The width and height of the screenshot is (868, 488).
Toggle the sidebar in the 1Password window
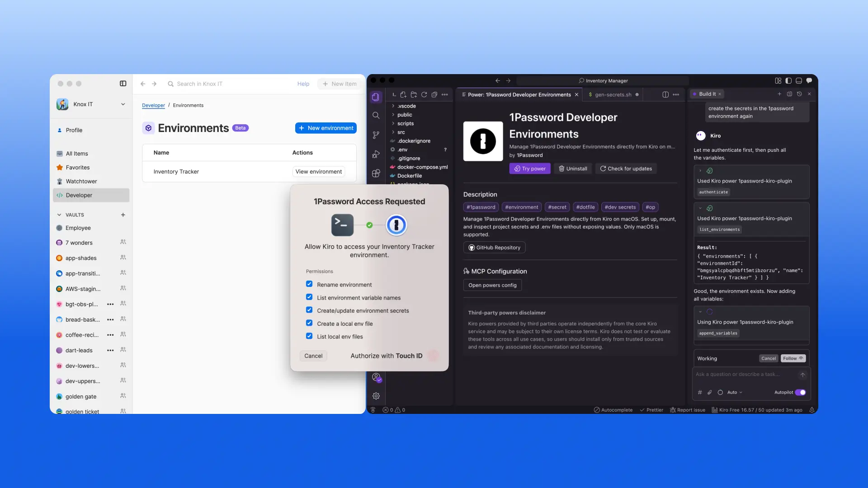point(123,84)
